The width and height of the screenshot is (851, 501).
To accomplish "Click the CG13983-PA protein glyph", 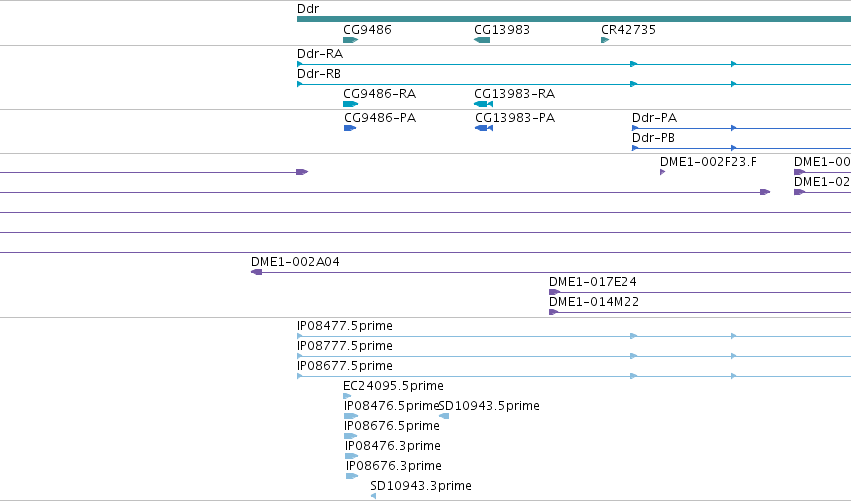I will point(484,128).
